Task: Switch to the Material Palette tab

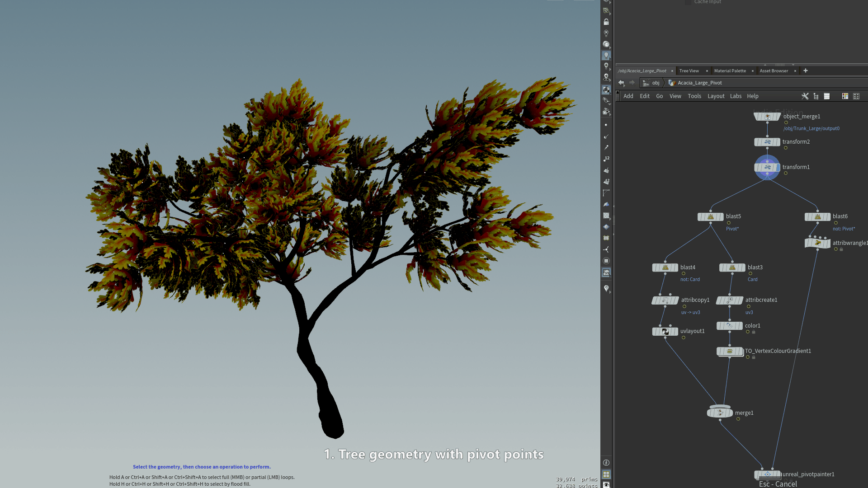Action: pyautogui.click(x=729, y=70)
